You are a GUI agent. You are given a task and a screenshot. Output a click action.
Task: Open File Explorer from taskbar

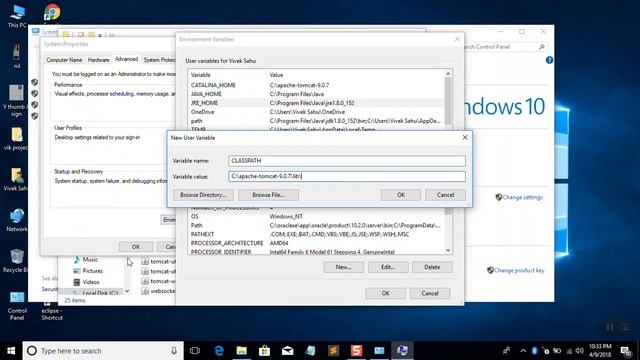click(x=242, y=351)
